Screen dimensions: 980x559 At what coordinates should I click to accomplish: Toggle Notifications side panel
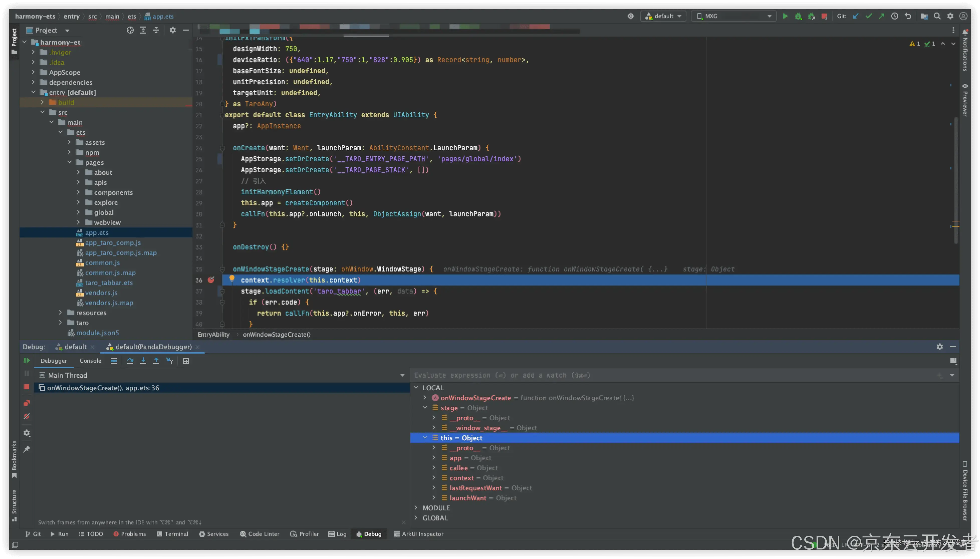965,50
